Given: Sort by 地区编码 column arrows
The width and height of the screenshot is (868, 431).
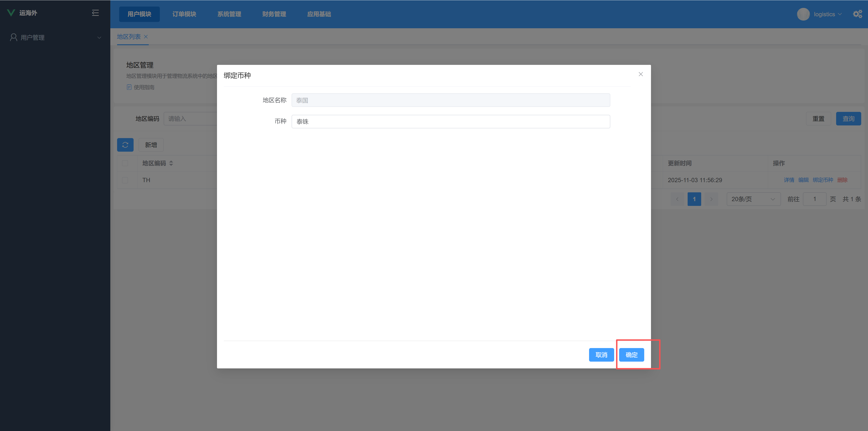Looking at the screenshot, I should [x=171, y=163].
